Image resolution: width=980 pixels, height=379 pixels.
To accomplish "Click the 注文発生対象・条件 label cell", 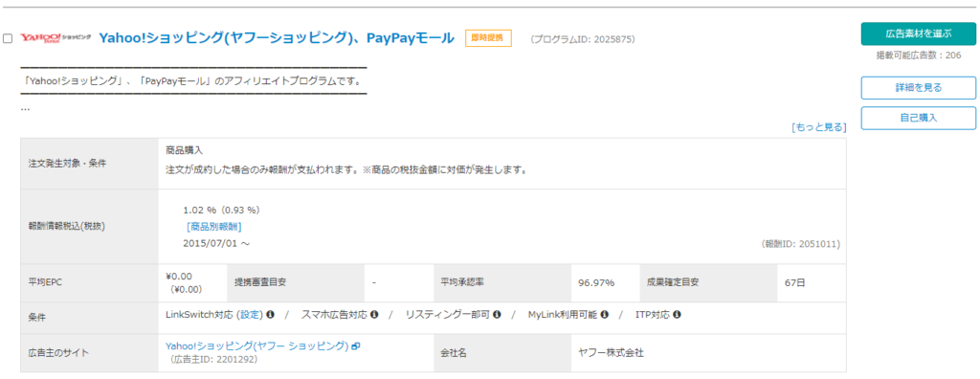I will [x=89, y=164].
